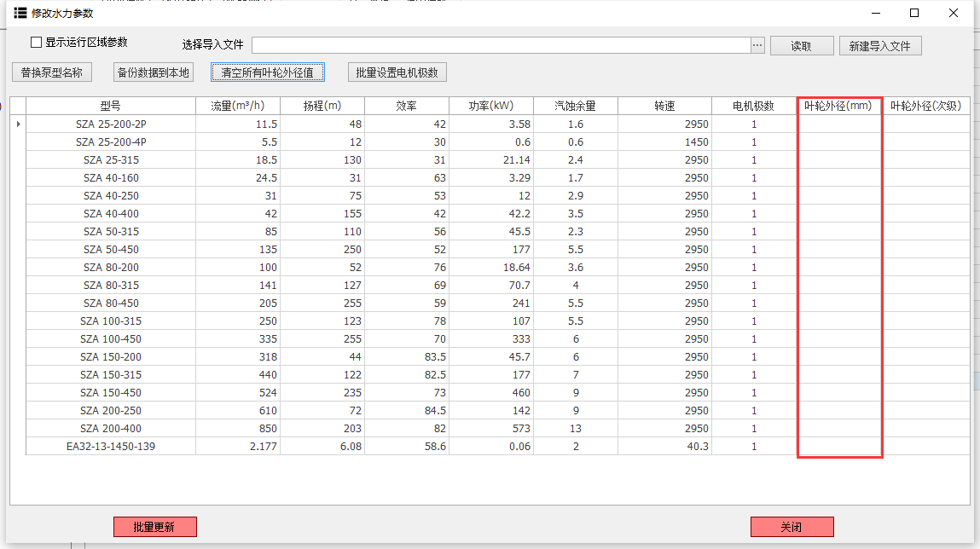The width and height of the screenshot is (980, 549).
Task: Click 叶轮外径(mm) cell for SZA 100-315
Action: [838, 321]
